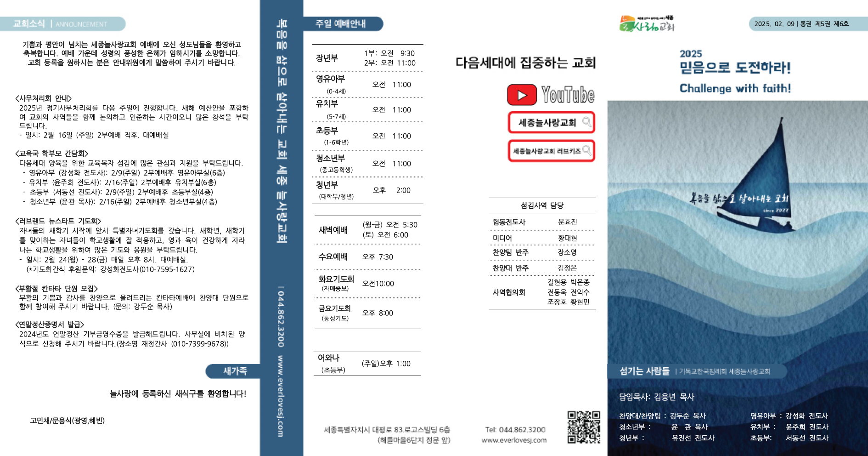Click the 주일 예배안내 header tab
Image resolution: width=868 pixels, height=456 pixels.
(343, 23)
